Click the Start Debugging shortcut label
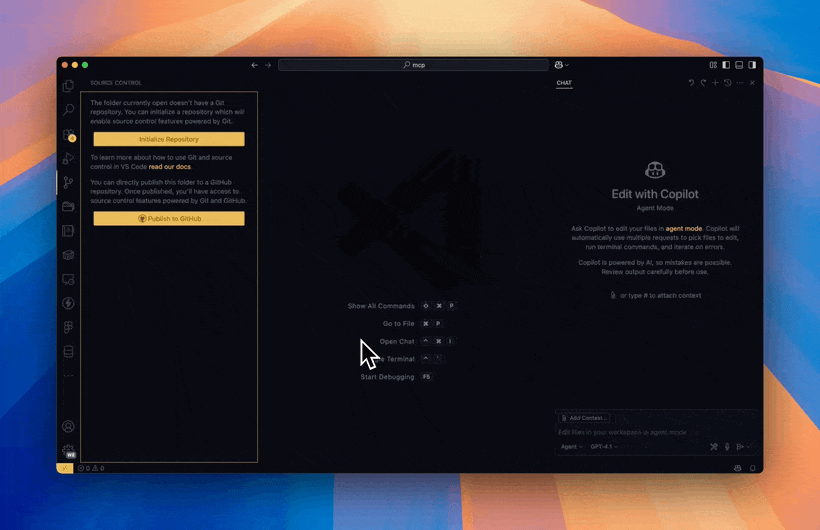This screenshot has width=820, height=530. (387, 377)
